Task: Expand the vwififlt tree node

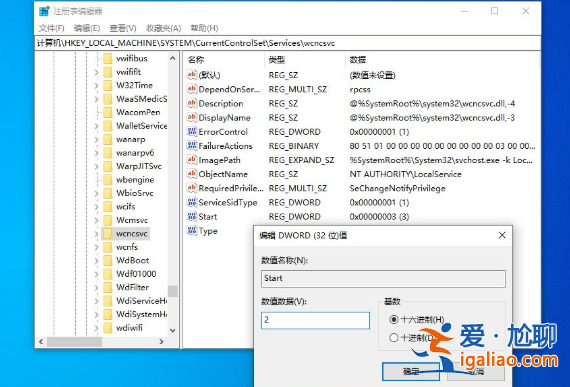Action: pos(96,72)
